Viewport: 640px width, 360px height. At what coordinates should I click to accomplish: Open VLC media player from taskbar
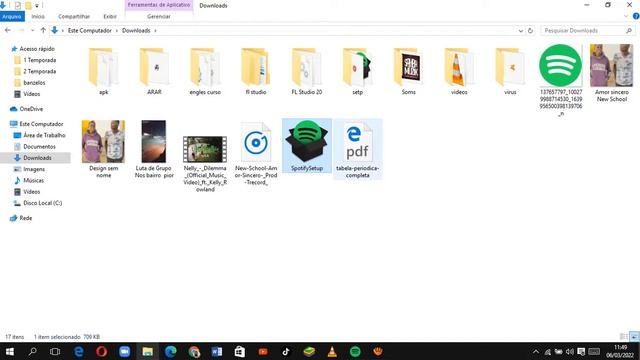[332, 351]
